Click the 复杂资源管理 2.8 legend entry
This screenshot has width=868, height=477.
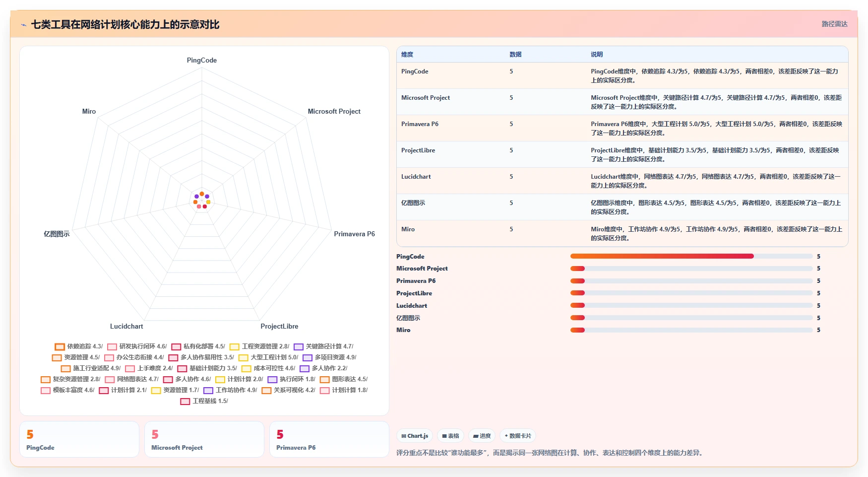point(70,379)
